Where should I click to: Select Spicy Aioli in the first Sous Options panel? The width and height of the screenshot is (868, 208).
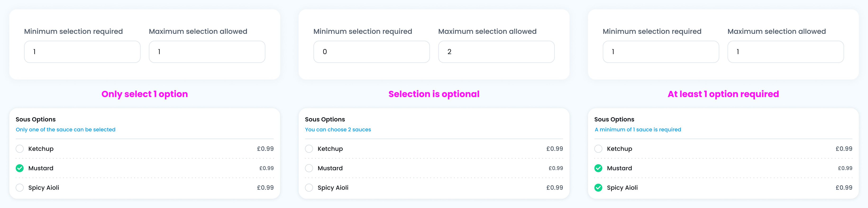coord(19,188)
